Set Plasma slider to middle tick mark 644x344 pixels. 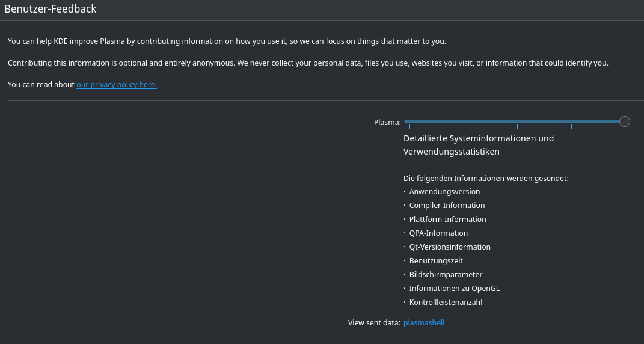pyautogui.click(x=517, y=121)
